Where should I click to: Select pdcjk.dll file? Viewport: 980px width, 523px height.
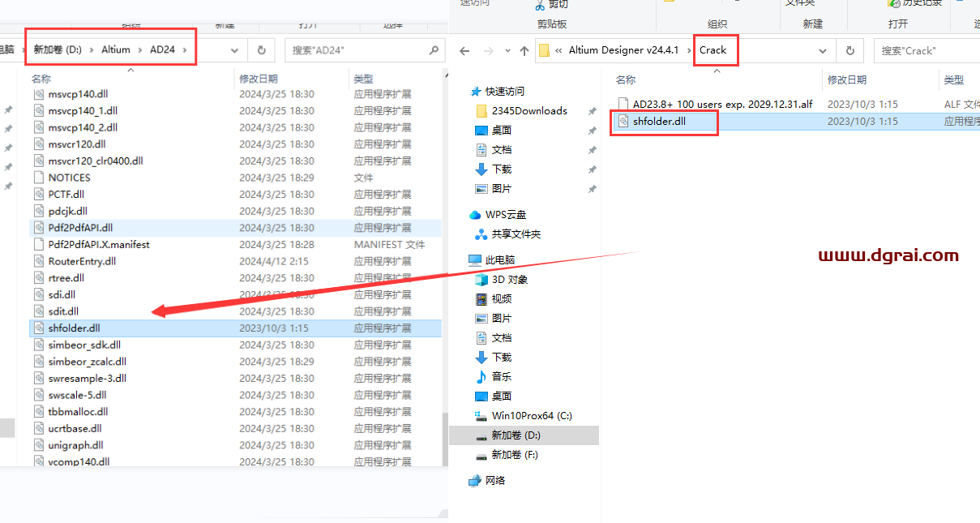pyautogui.click(x=67, y=211)
